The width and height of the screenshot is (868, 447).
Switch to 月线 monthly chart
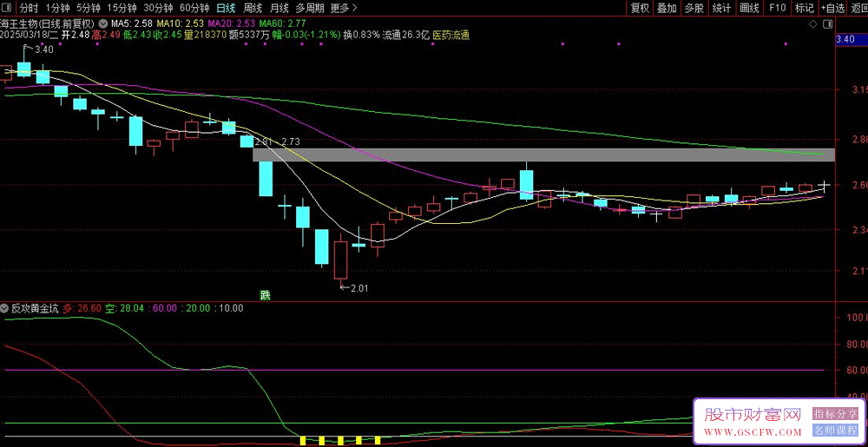pyautogui.click(x=279, y=8)
